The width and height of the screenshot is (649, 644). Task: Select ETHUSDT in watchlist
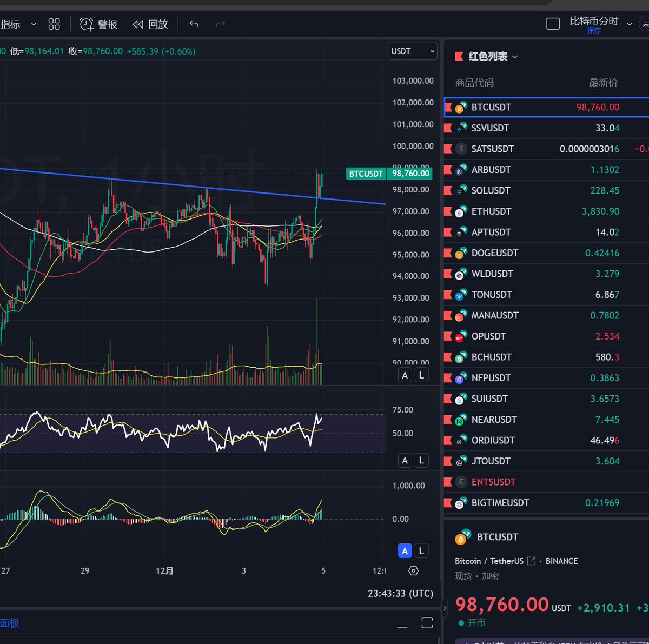click(546, 211)
